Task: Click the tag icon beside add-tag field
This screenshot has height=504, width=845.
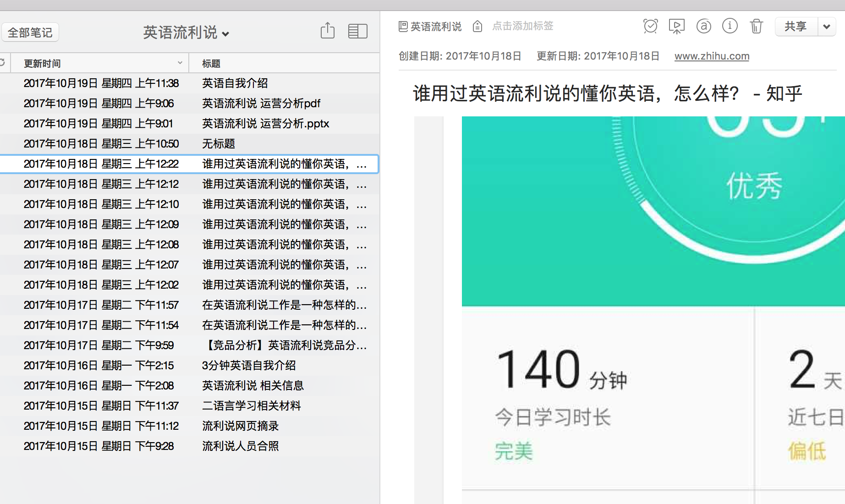Action: (x=477, y=27)
